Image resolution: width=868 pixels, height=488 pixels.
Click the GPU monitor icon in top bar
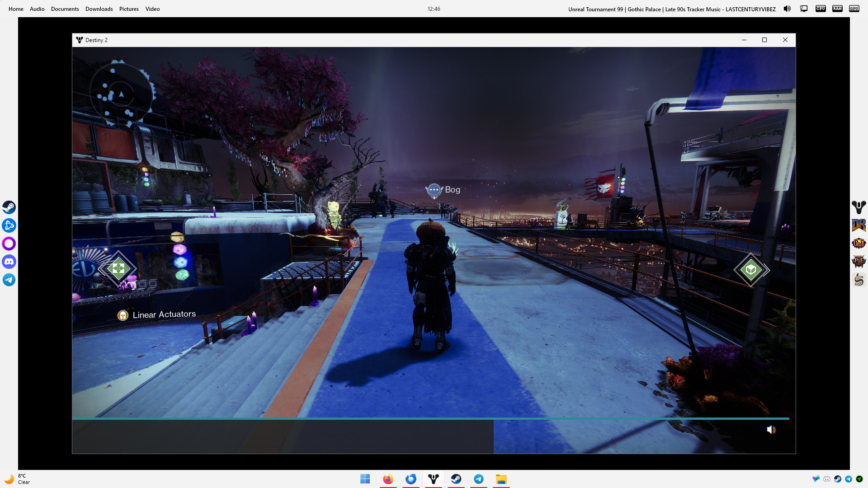tap(854, 9)
